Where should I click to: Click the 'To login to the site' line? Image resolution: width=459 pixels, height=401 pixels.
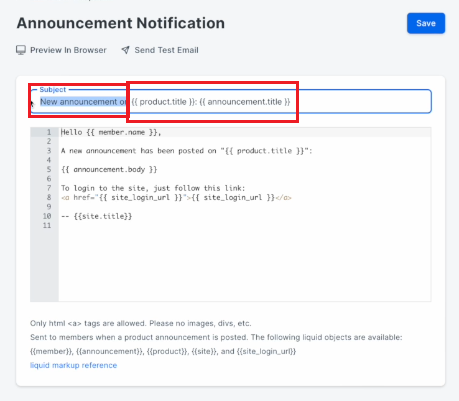(153, 188)
